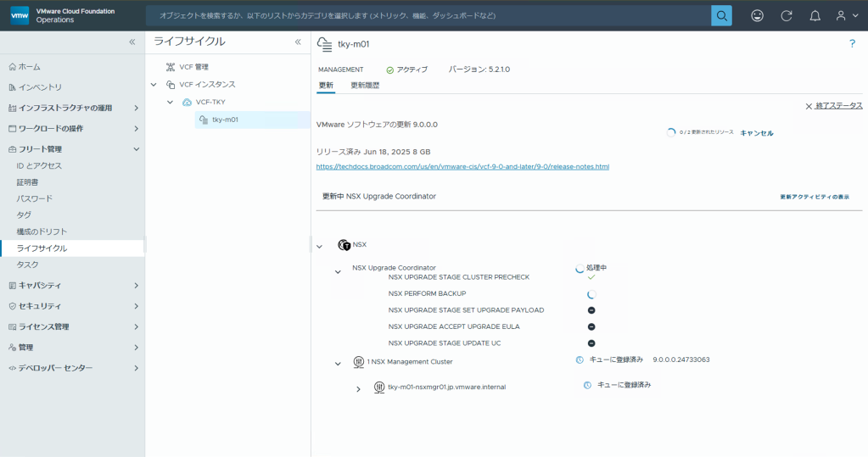Click the tky-m01 domain icon in tree
This screenshot has width=868, height=457.
(x=204, y=120)
